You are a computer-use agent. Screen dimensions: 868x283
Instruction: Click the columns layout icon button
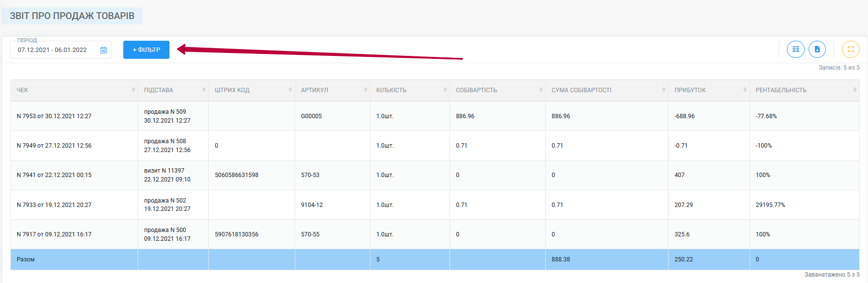(x=796, y=49)
